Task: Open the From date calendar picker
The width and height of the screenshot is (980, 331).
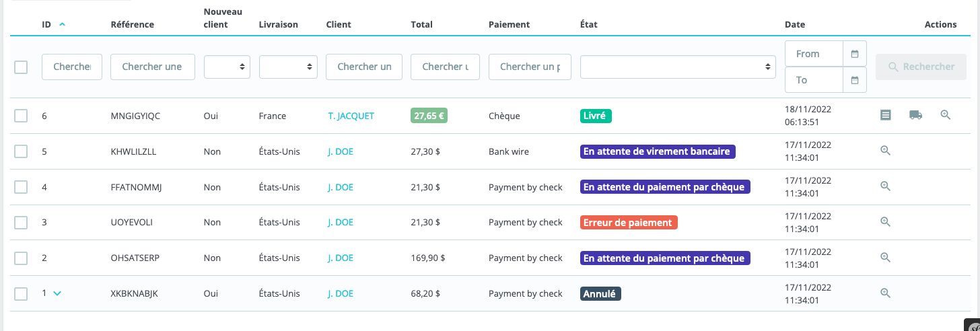Action: click(855, 54)
